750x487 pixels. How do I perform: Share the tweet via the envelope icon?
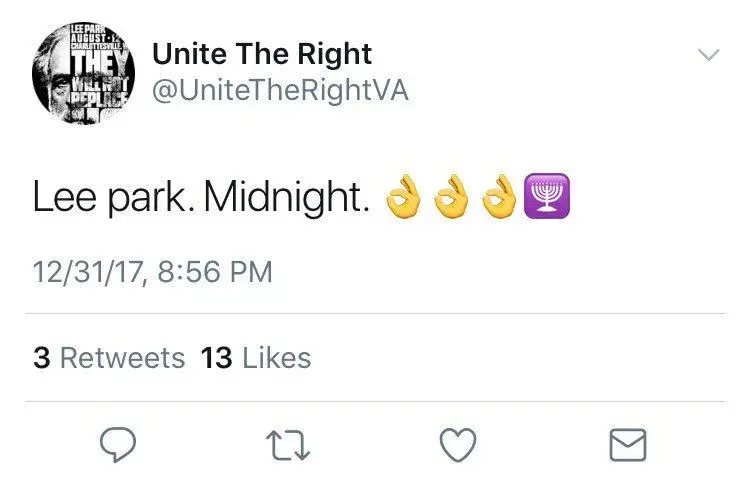coord(627,445)
